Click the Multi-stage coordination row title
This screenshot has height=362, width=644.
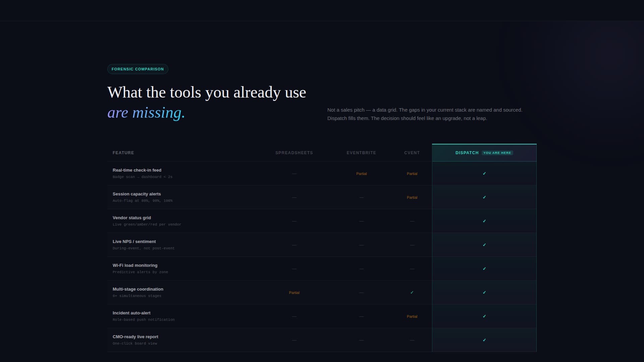138,289
